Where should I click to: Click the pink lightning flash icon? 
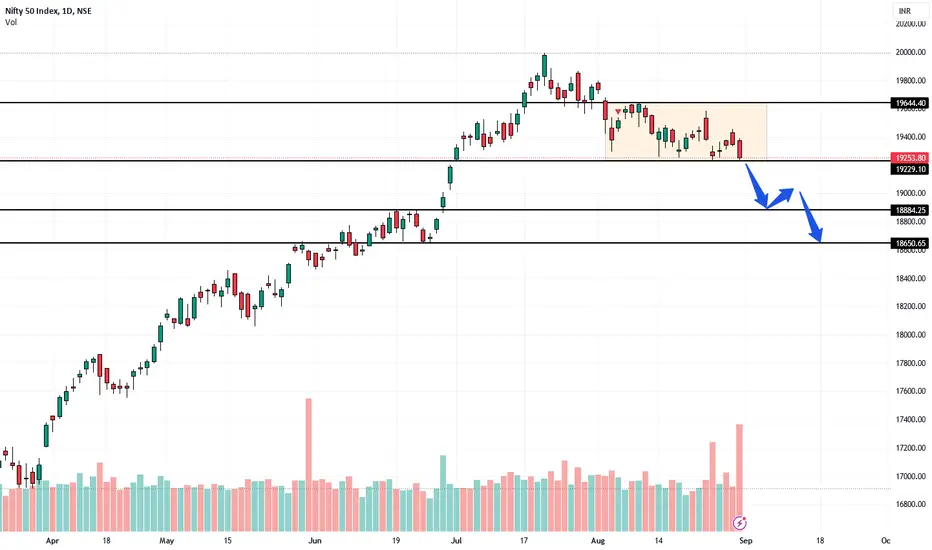(739, 523)
